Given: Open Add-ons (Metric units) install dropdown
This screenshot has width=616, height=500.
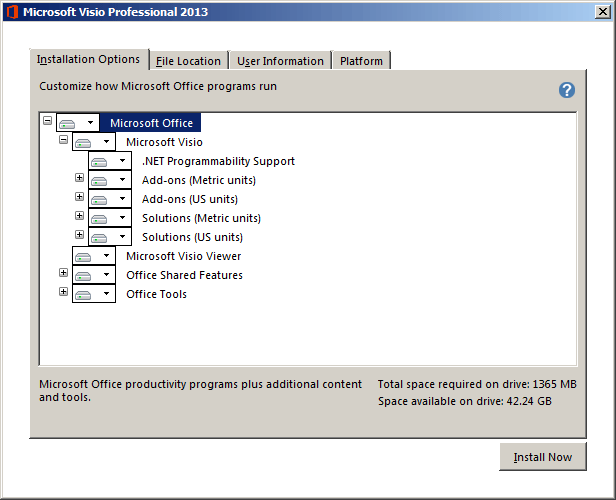Looking at the screenshot, I should 110,180.
